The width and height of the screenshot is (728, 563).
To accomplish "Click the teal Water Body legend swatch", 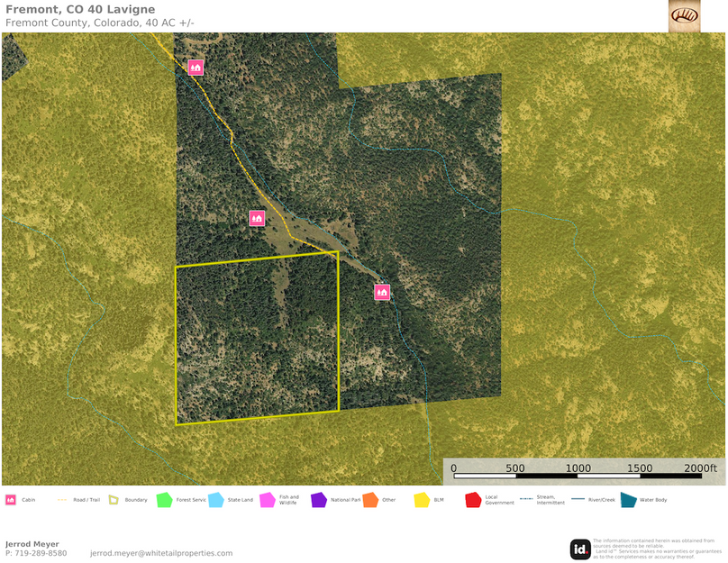I will coord(628,499).
